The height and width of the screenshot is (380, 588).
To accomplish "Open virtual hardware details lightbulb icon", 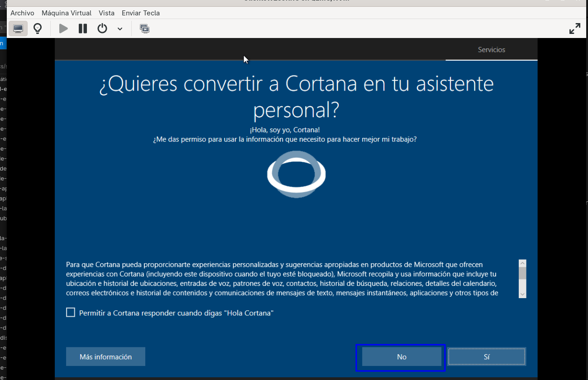I will [x=38, y=28].
